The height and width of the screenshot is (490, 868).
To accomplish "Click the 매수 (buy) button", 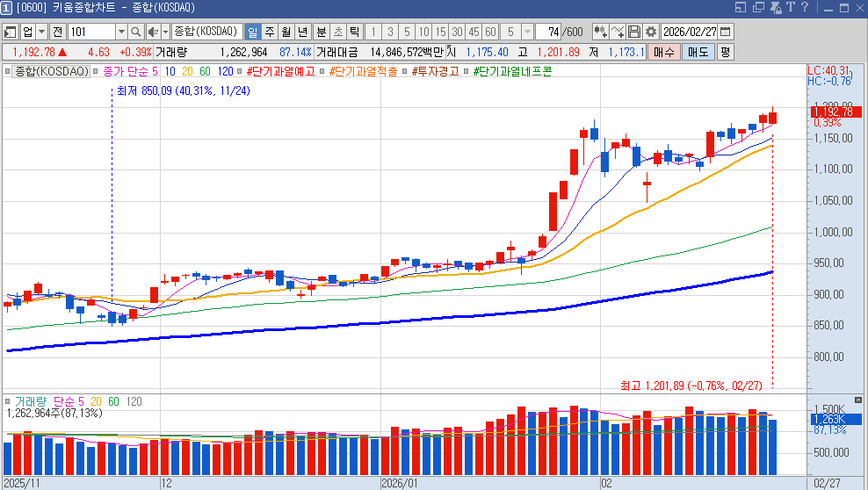I will point(663,52).
